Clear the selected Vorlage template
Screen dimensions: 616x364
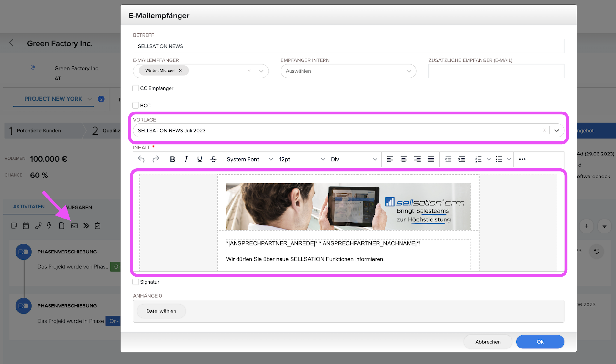(x=544, y=130)
